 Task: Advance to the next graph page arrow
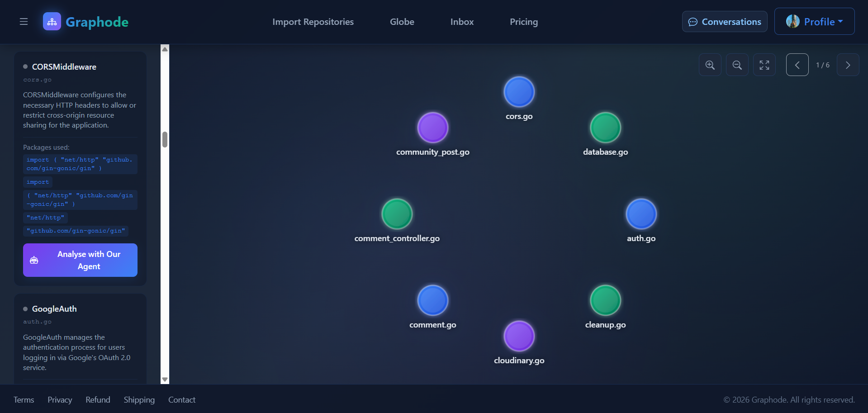tap(848, 65)
